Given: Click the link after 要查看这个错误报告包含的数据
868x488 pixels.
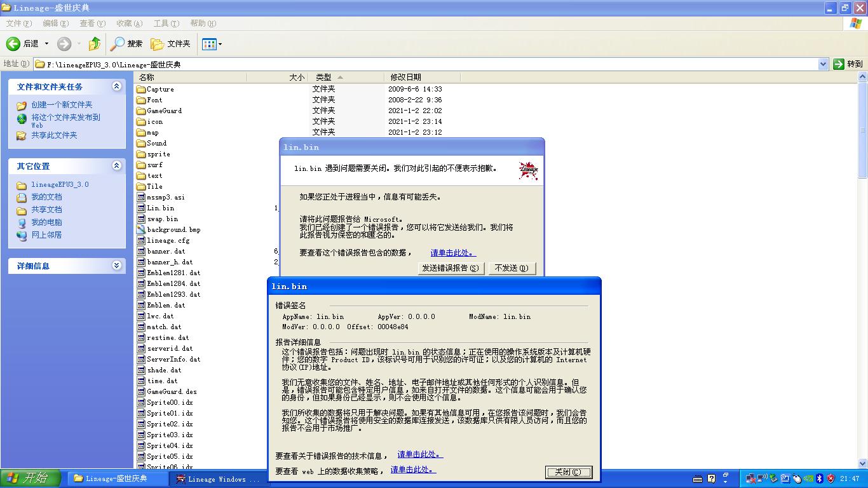Looking at the screenshot, I should click(453, 253).
